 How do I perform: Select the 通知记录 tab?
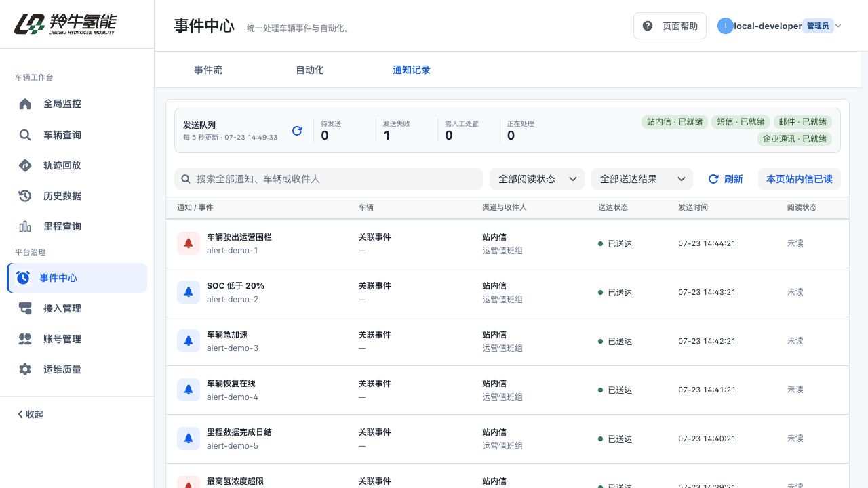(x=412, y=70)
